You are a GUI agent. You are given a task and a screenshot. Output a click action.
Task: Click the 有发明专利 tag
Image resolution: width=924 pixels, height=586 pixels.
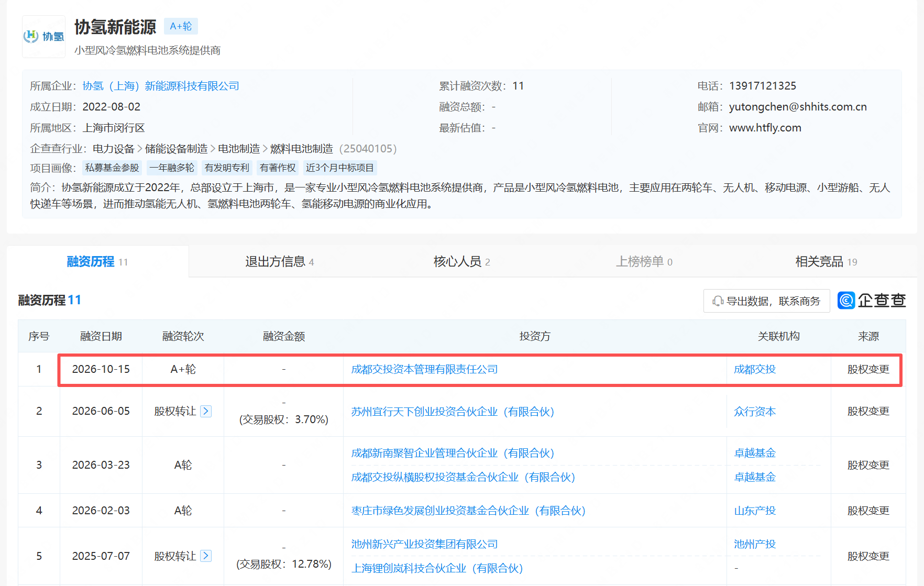pos(227,168)
